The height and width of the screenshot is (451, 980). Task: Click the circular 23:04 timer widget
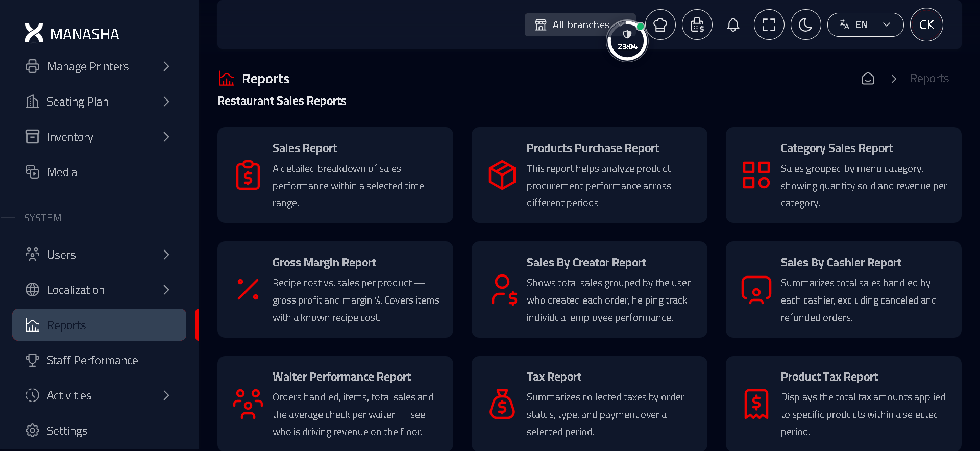[x=627, y=41]
